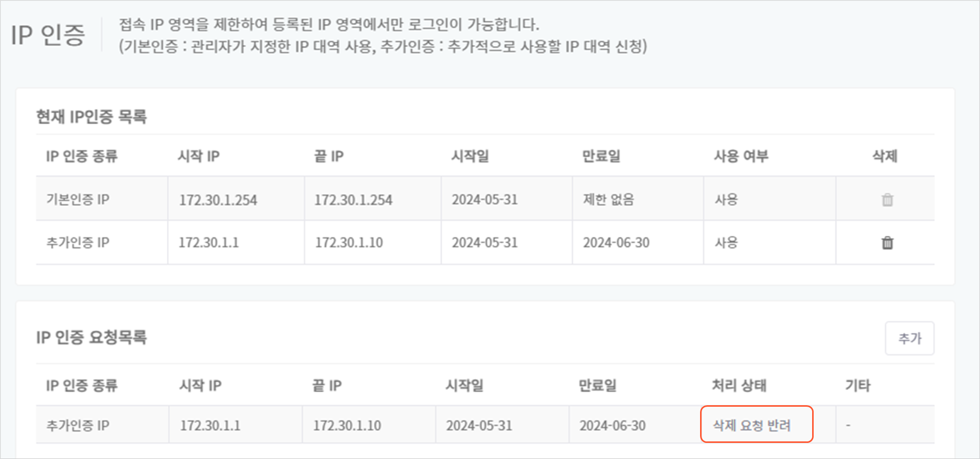This screenshot has width=980, height=459.
Task: Click the IP 인증 요청목록 heading
Action: (91, 337)
